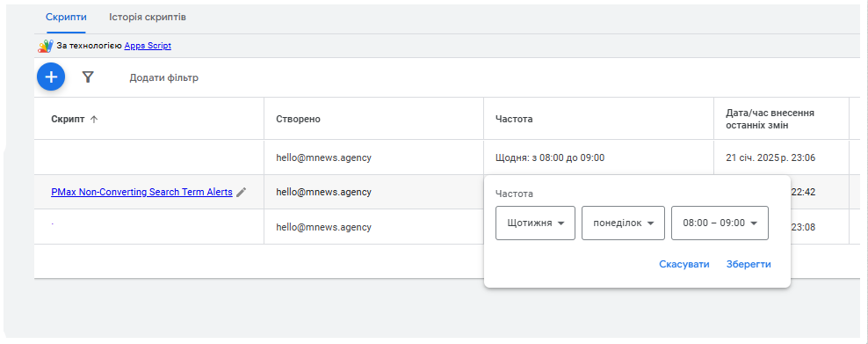Click the blue plus add script button
This screenshot has width=868, height=344.
click(51, 77)
